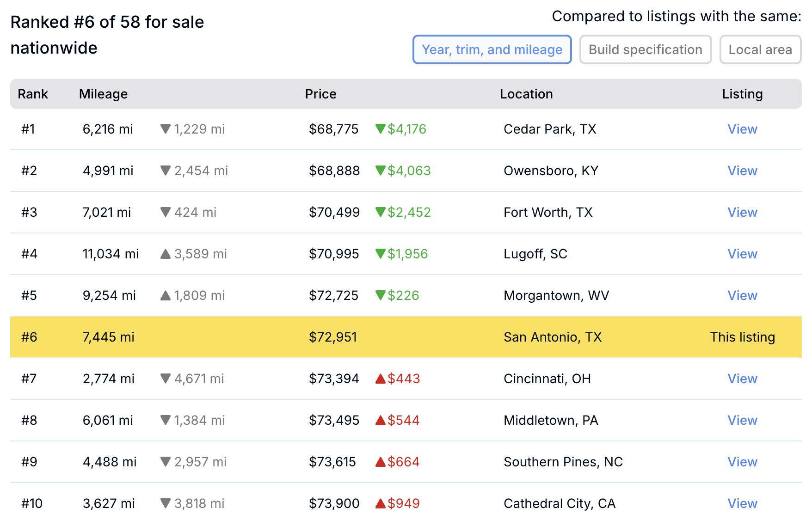812x526 pixels.
Task: Click the green down arrow beside $4,176
Action: (x=381, y=129)
